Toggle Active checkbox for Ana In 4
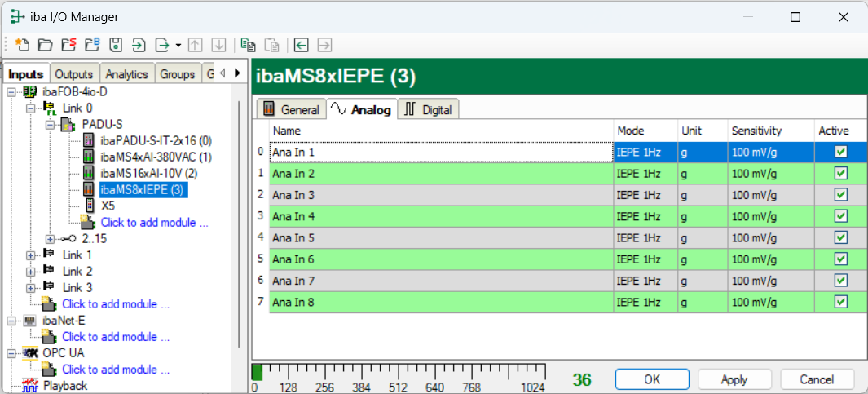This screenshot has height=394, width=868. 840,216
